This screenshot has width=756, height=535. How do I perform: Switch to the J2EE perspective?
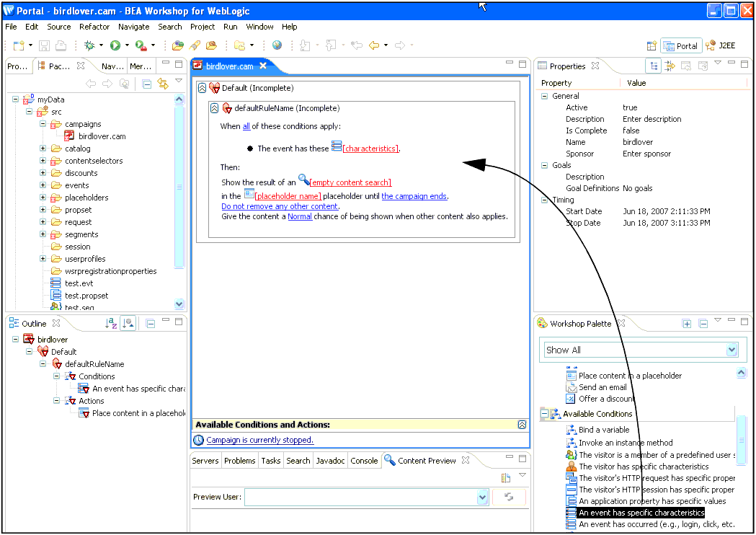721,46
